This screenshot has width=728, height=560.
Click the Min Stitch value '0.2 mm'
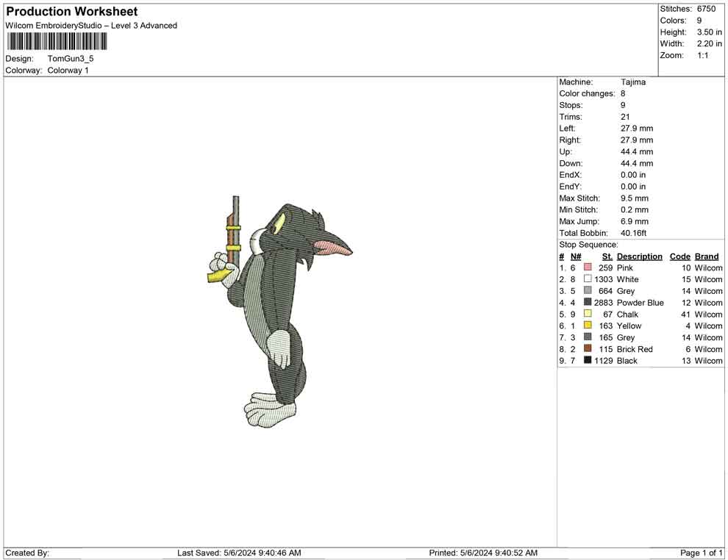634,209
